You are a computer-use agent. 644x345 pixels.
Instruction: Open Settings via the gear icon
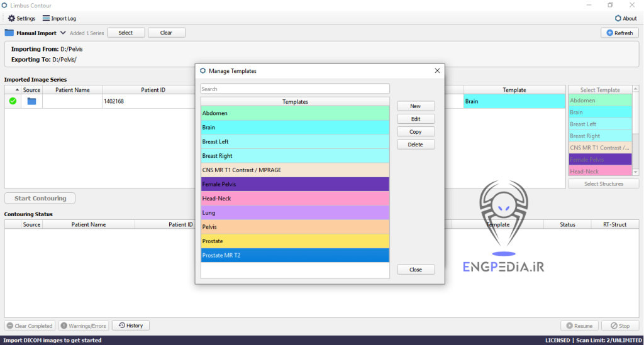(x=11, y=18)
